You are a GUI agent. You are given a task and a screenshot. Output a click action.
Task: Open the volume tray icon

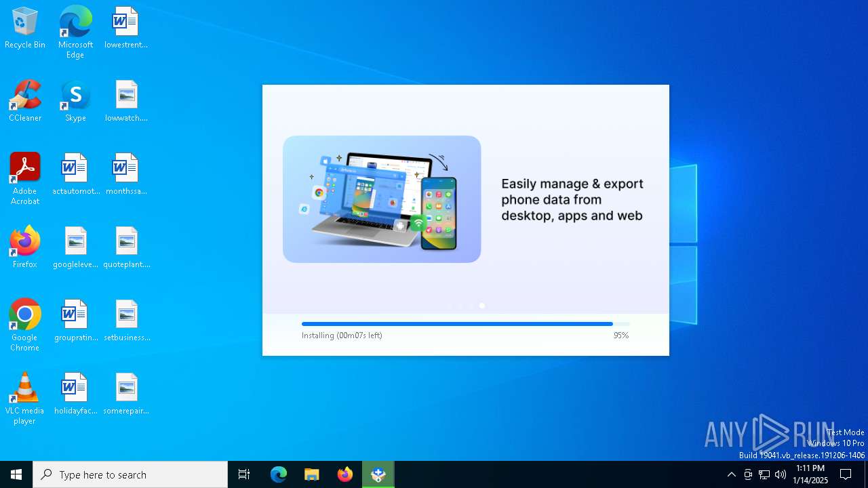pos(781,474)
